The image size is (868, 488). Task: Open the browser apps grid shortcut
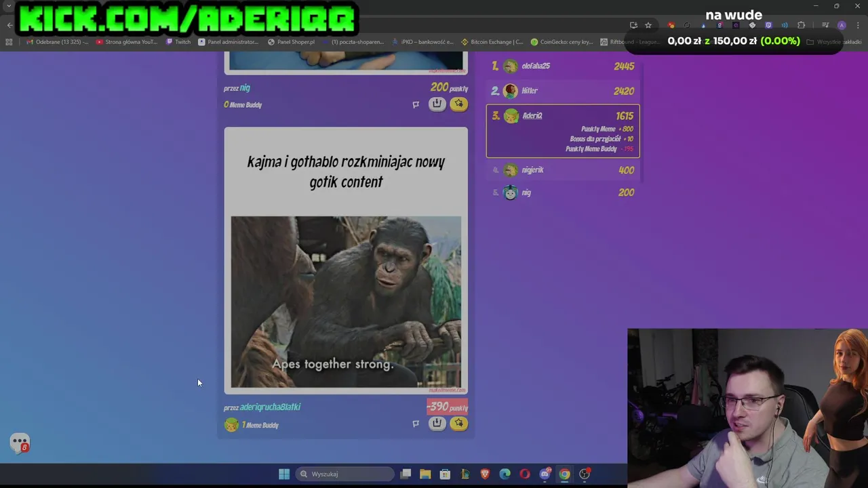(x=9, y=42)
